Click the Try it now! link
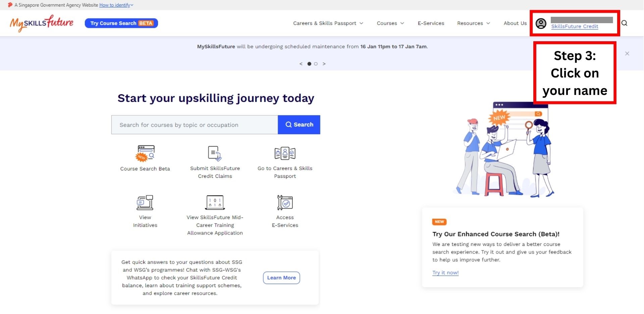644x314 pixels. click(445, 273)
